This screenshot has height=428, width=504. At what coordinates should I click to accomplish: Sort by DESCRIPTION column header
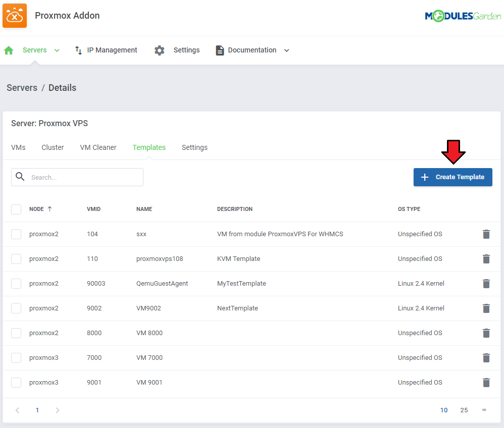[235, 209]
